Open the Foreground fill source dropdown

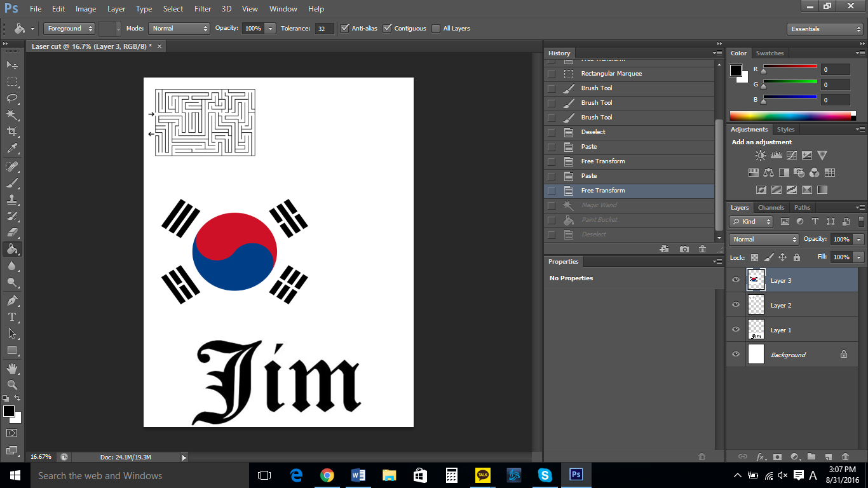[69, 28]
